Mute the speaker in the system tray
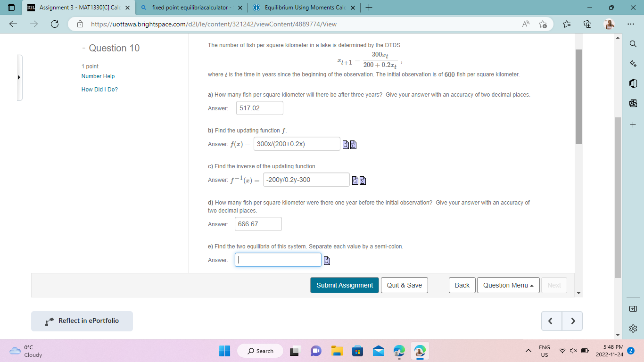The height and width of the screenshot is (362, 644). click(x=573, y=351)
